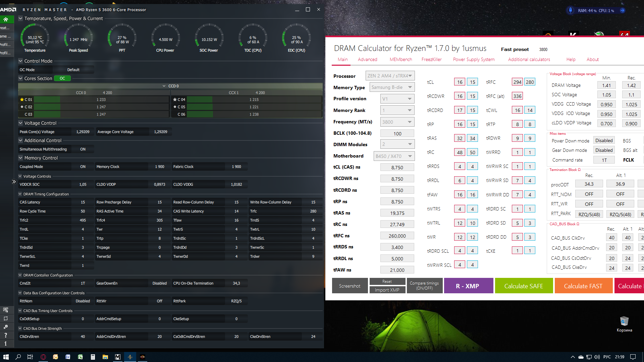Viewport: 644px width, 362px height.
Task: Click the Ryzen Master Home icon
Action: (6, 19)
